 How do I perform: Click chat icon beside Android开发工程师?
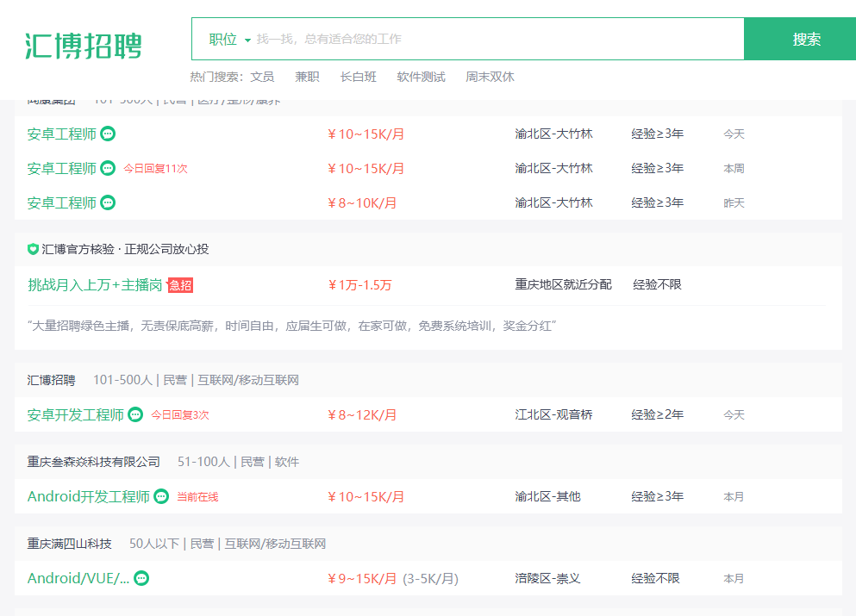tap(161, 496)
